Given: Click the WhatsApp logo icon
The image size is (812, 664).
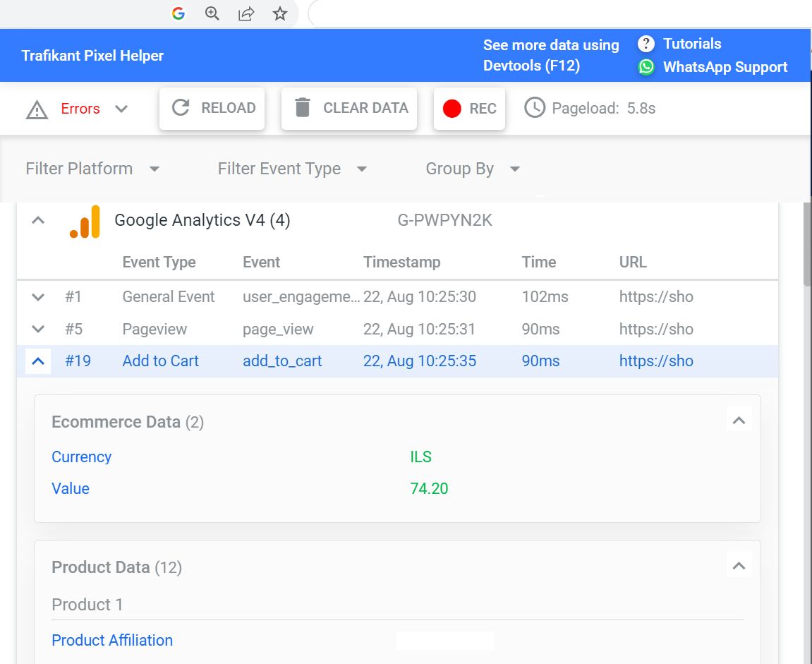Looking at the screenshot, I should pos(646,67).
